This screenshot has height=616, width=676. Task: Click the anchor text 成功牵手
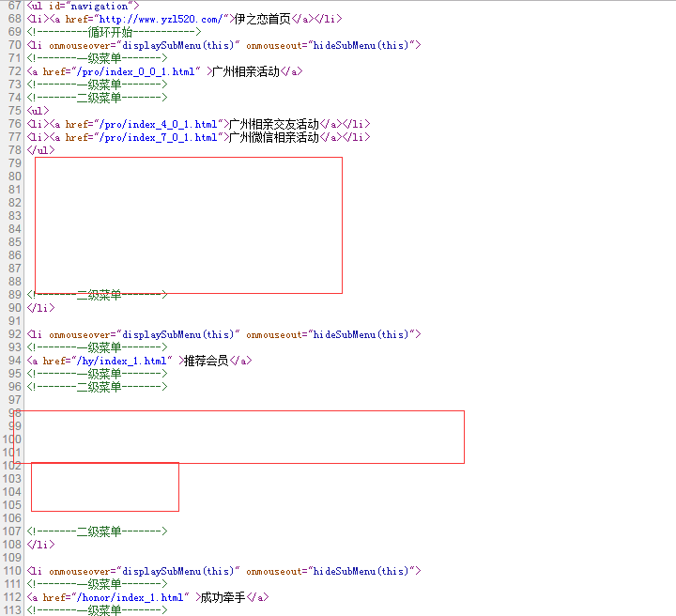click(223, 597)
